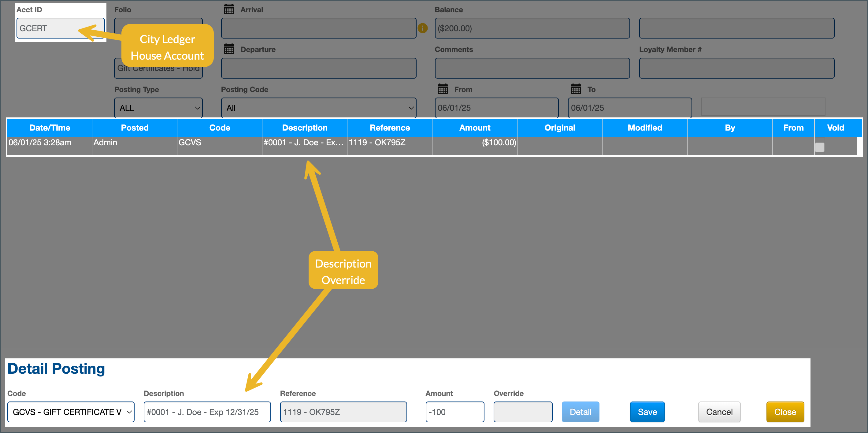Open the From date calendar icon
Image resolution: width=868 pixels, height=433 pixels.
tap(443, 89)
